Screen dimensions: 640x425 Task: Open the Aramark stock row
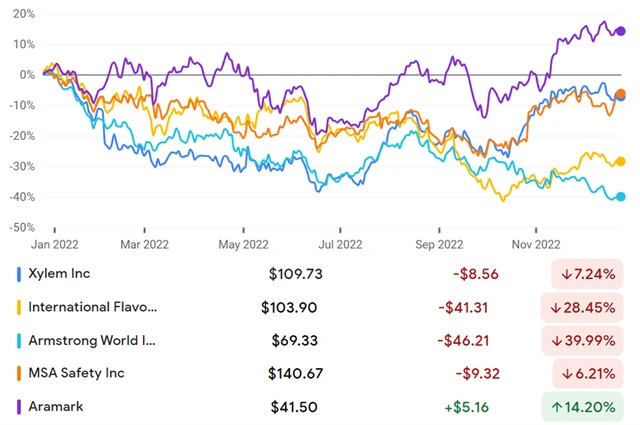(58, 407)
